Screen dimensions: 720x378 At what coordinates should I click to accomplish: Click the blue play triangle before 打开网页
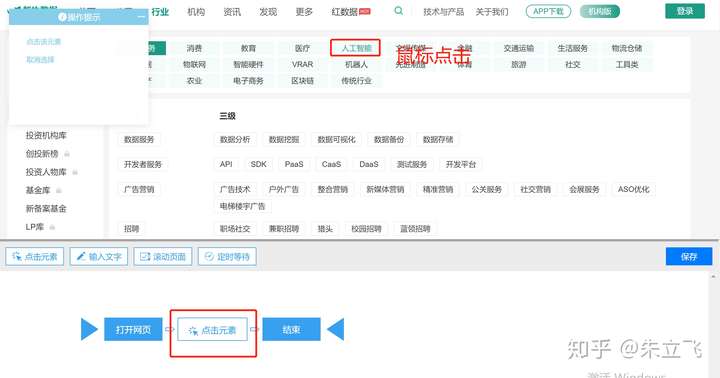tap(89, 329)
